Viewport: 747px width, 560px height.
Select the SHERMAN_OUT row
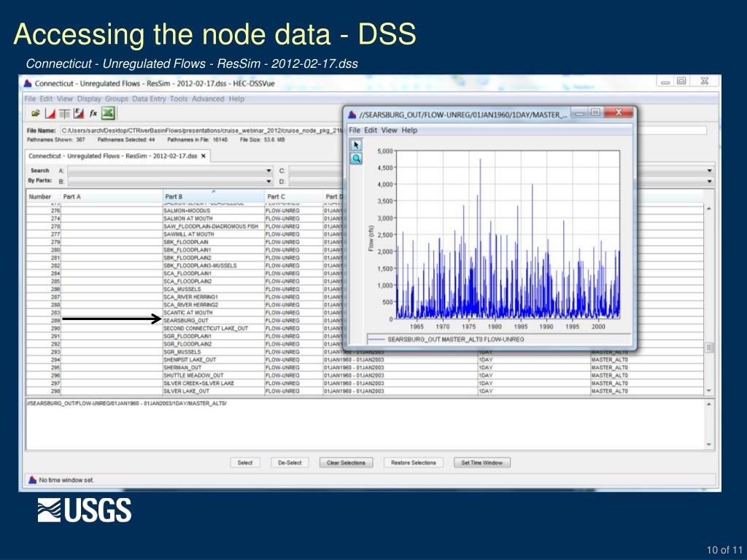tap(365, 367)
